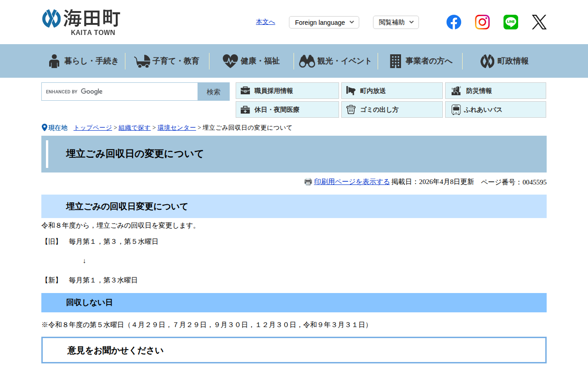Viewport: 588px width, 368px height.
Task: Click the 令和８年度から intro sentence
Action: [120, 225]
